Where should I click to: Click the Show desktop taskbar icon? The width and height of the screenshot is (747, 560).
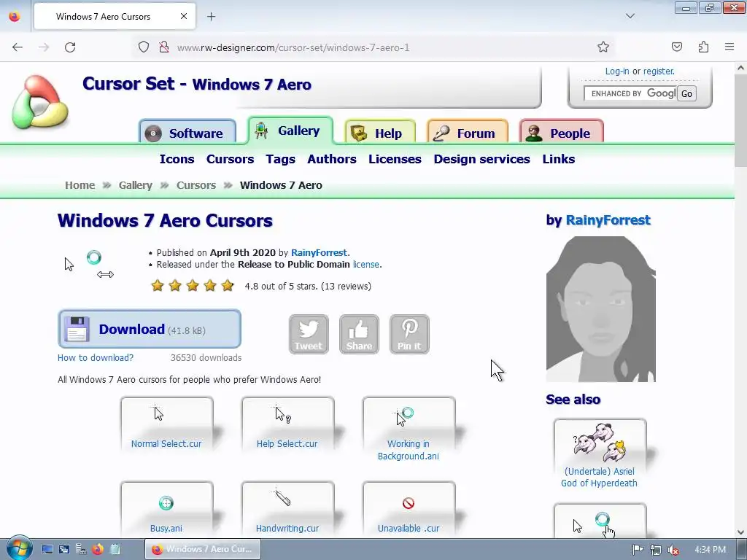pyautogui.click(x=47, y=550)
